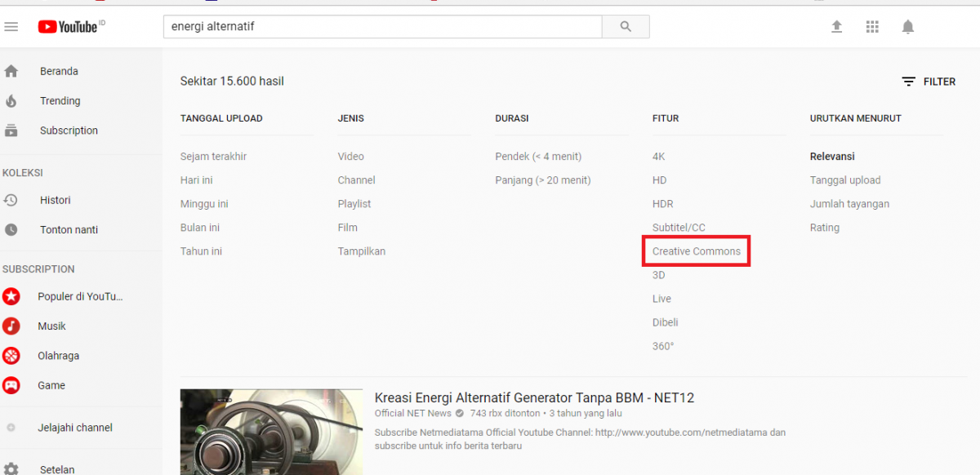Screen dimensions: 980x475
Task: Click the upload video icon
Action: coord(836,26)
